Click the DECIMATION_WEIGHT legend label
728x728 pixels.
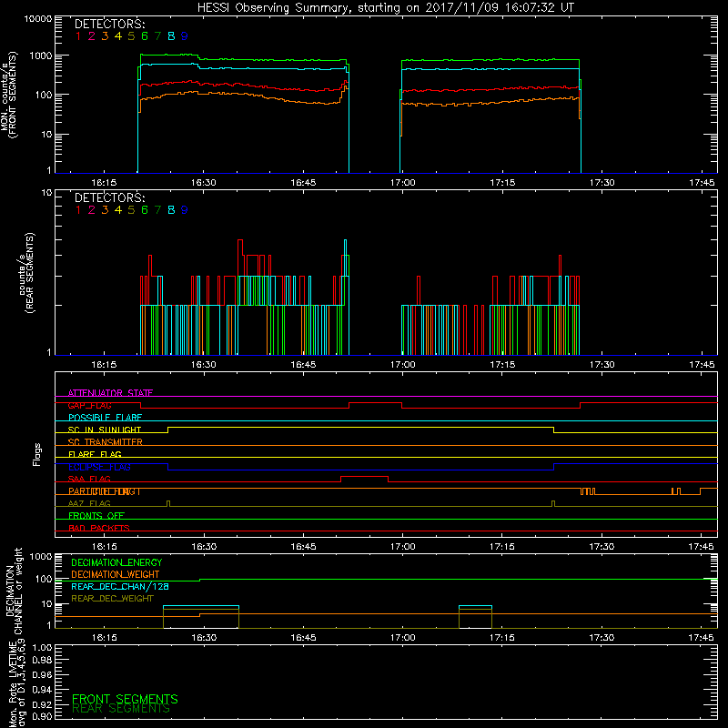pyautogui.click(x=116, y=574)
